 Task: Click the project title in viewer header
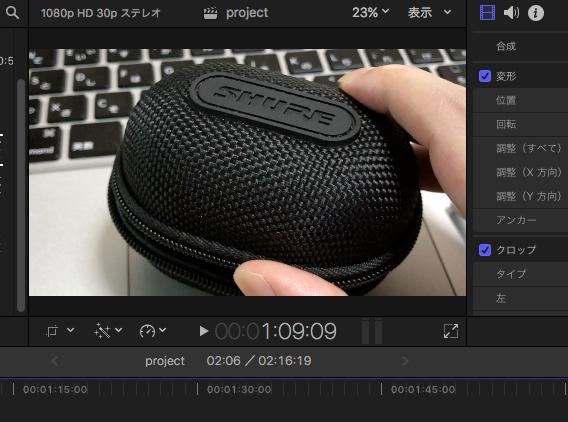point(247,13)
